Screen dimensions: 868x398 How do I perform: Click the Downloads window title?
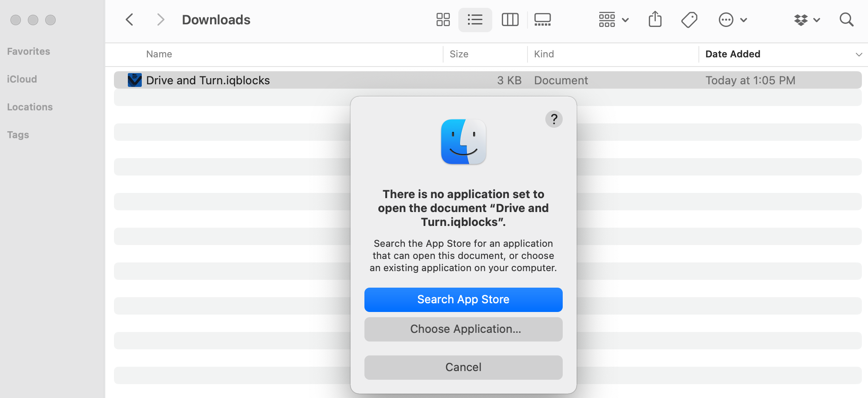coord(216,20)
